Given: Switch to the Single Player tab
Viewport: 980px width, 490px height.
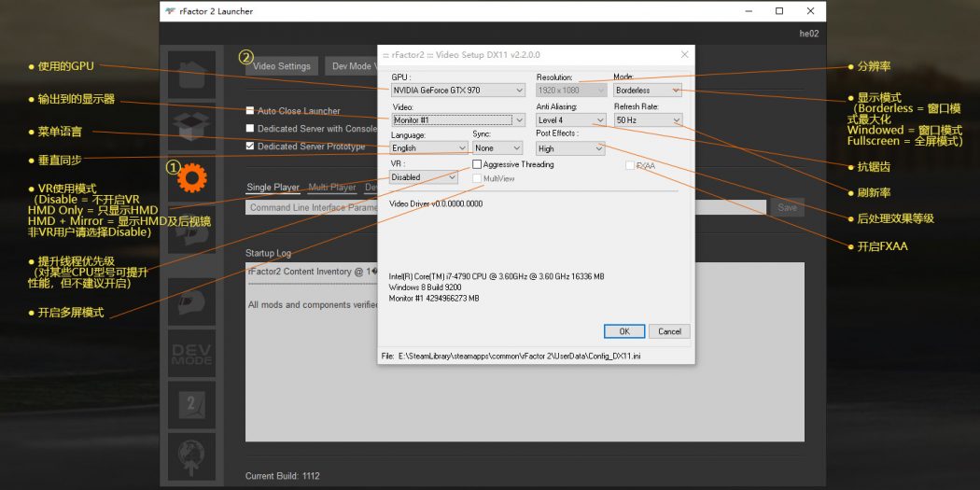Looking at the screenshot, I should click(273, 187).
